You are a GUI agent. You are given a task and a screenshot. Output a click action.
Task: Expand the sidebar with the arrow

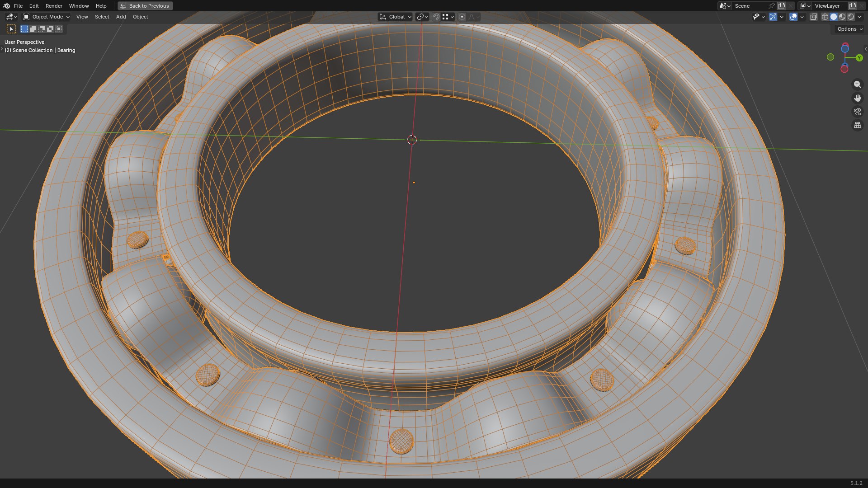click(x=865, y=49)
